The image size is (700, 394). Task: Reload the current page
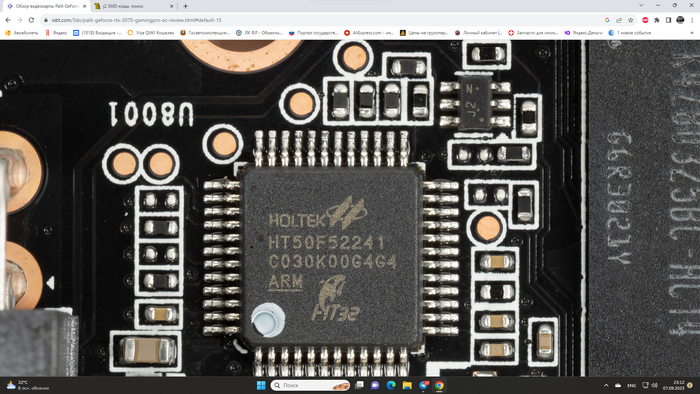(x=31, y=20)
